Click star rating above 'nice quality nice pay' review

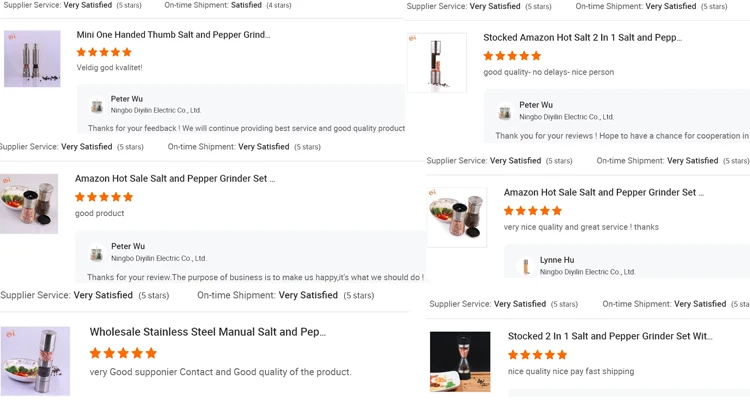pyautogui.click(x=537, y=355)
